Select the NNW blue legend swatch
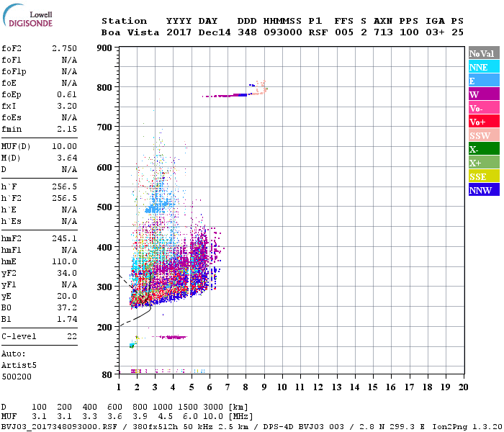504x432 pixels. click(484, 190)
